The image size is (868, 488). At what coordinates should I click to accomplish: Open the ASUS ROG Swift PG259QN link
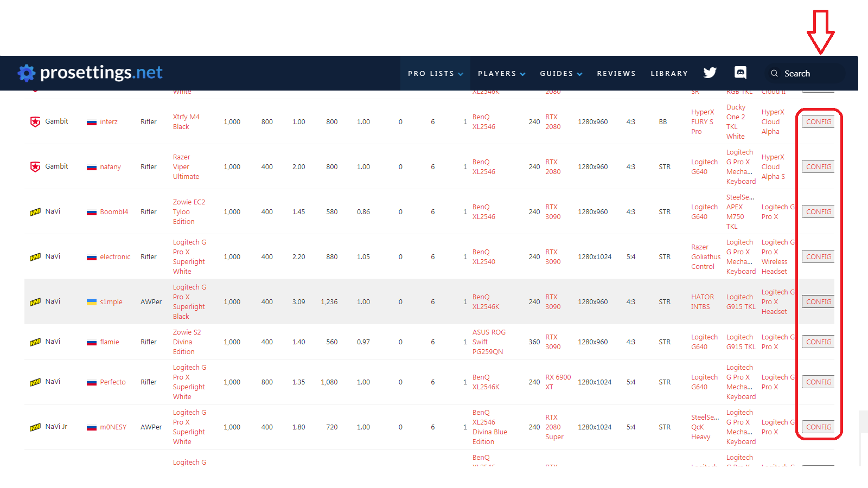click(x=489, y=342)
